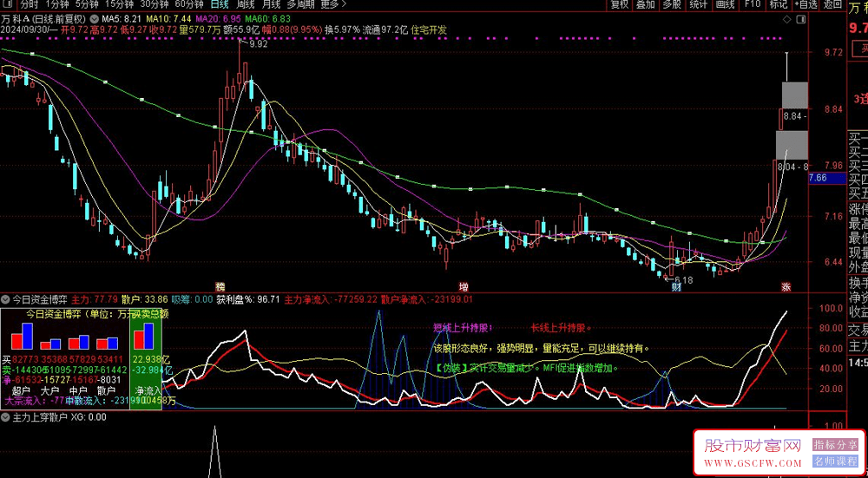The image size is (868, 478).
Task: Expand the 更多 more periods menu
Action: pyautogui.click(x=333, y=4)
